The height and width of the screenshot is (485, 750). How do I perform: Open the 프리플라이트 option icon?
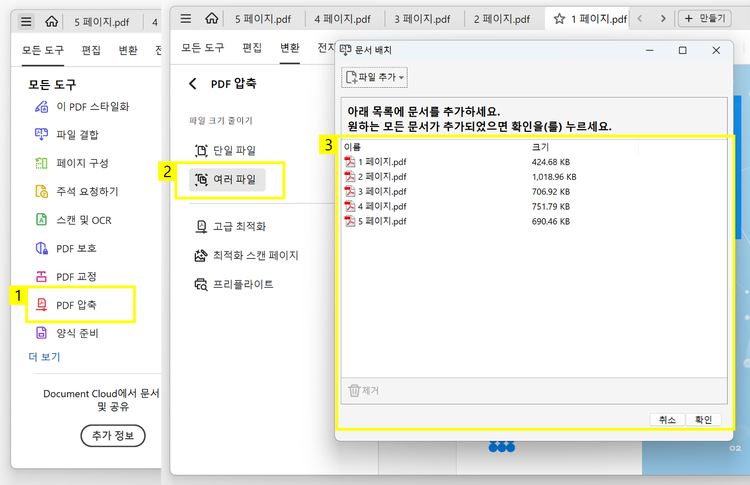[x=201, y=285]
